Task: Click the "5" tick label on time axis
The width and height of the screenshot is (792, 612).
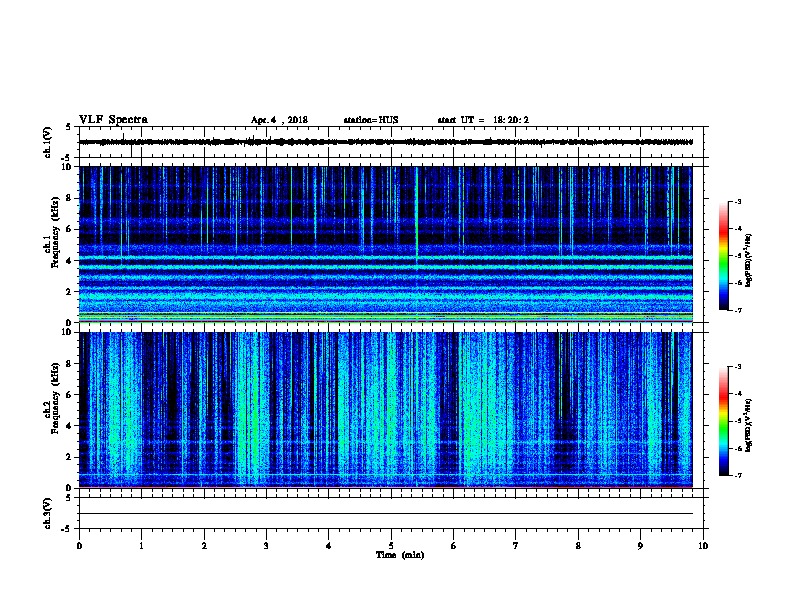Action: coord(391,546)
